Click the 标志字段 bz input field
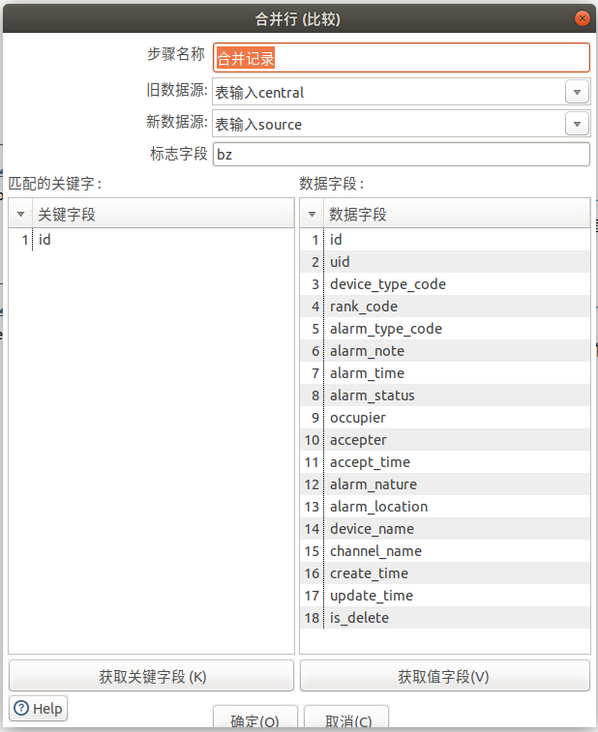 (401, 154)
